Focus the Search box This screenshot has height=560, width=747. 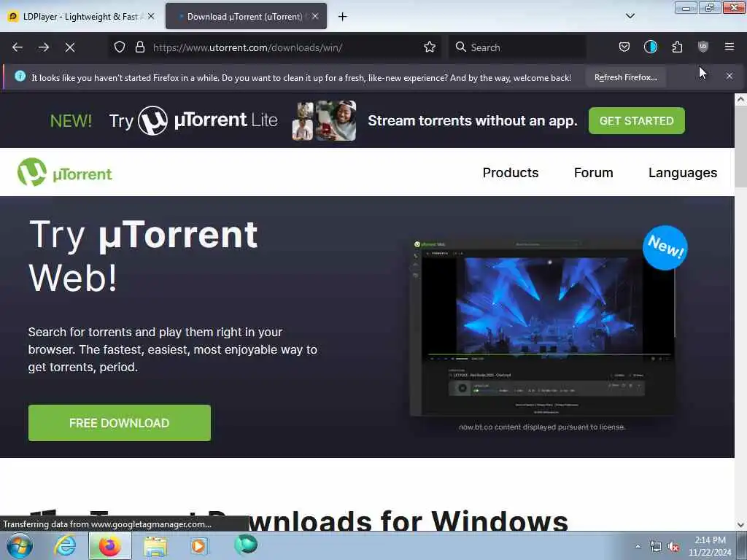pos(517,47)
